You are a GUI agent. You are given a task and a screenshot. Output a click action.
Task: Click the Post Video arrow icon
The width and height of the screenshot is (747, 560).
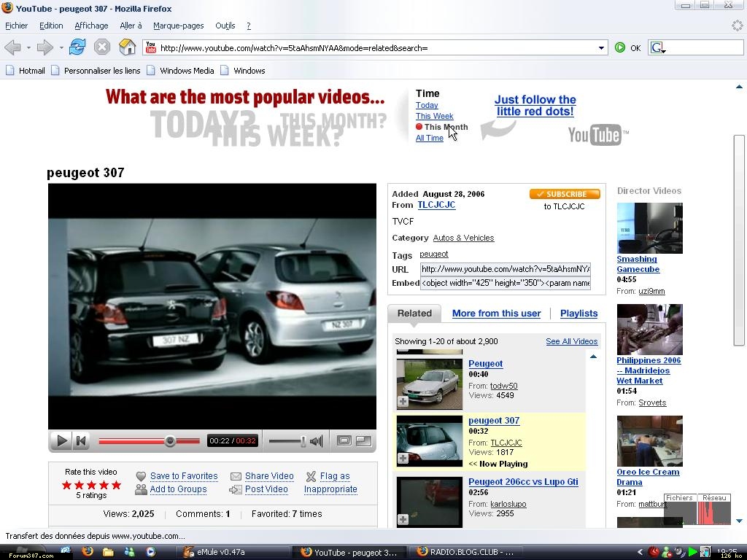click(x=236, y=489)
